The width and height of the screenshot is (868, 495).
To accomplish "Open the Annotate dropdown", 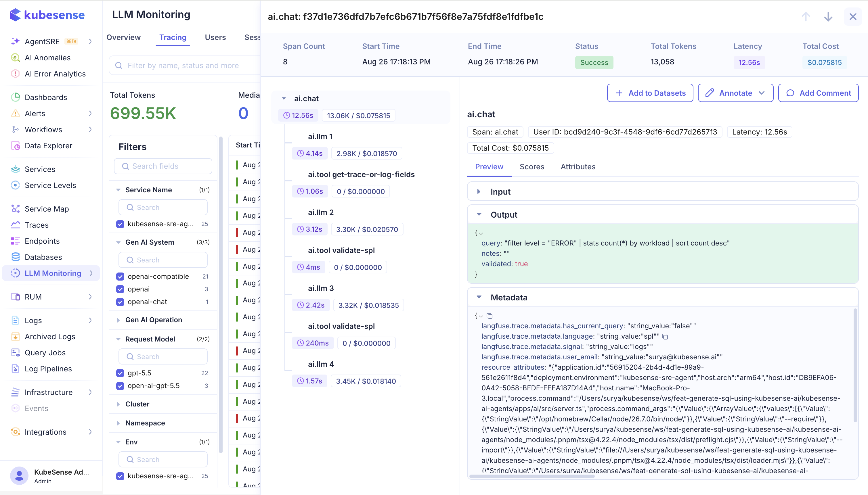I will click(x=735, y=93).
